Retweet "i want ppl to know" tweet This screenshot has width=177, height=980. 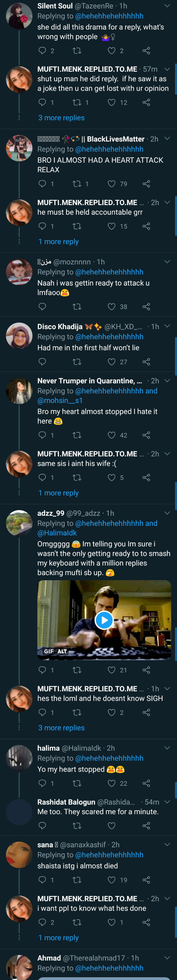click(77, 922)
